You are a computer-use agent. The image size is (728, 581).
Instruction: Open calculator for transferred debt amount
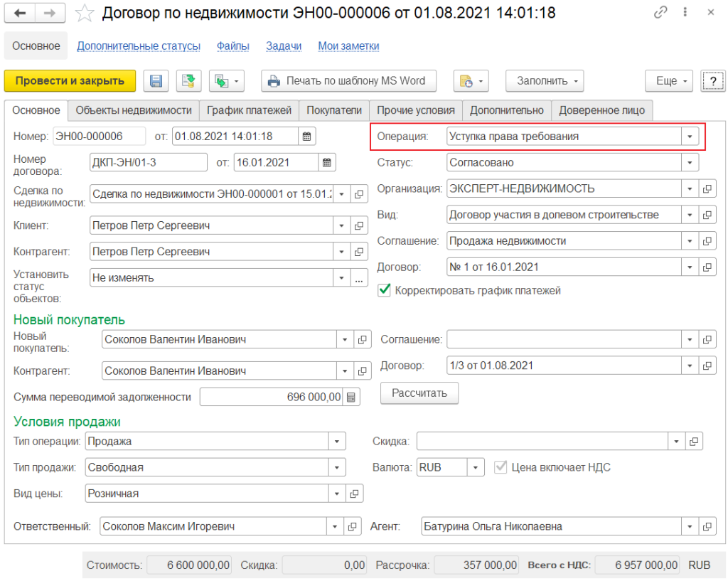(351, 397)
